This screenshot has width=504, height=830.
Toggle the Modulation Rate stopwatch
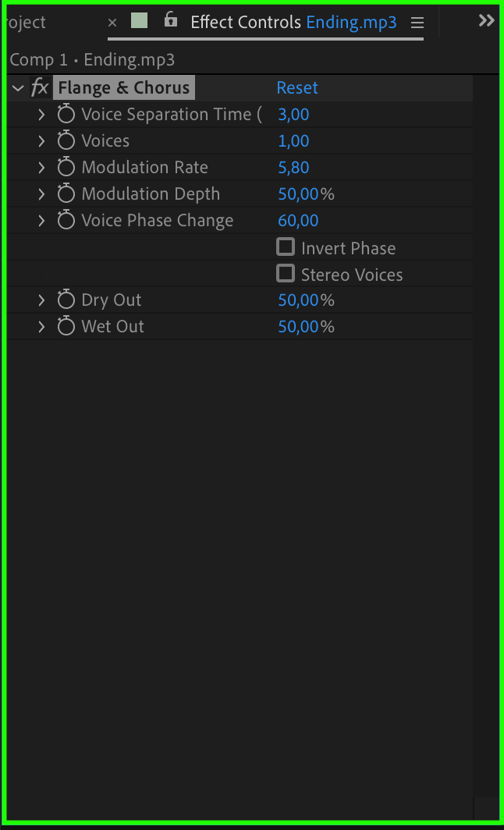point(66,168)
